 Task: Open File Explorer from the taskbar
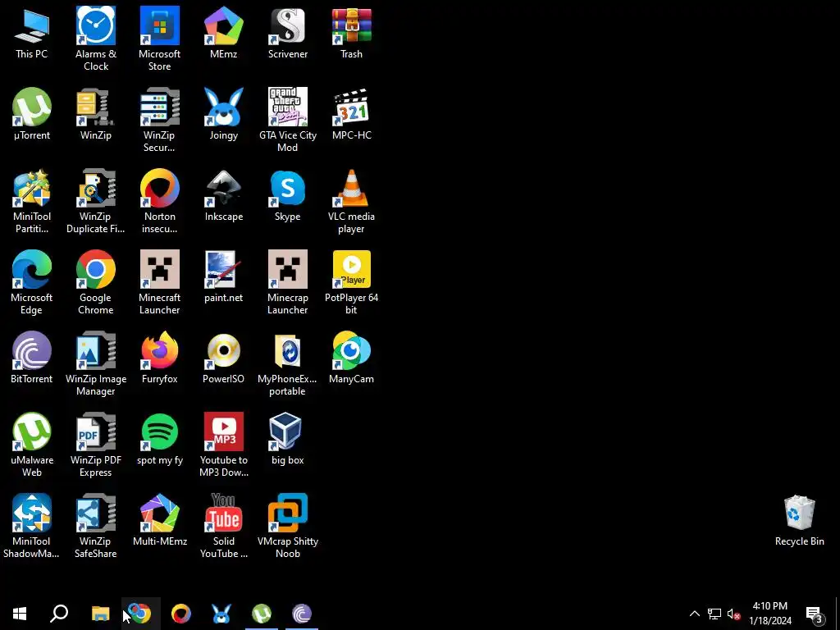[100, 614]
